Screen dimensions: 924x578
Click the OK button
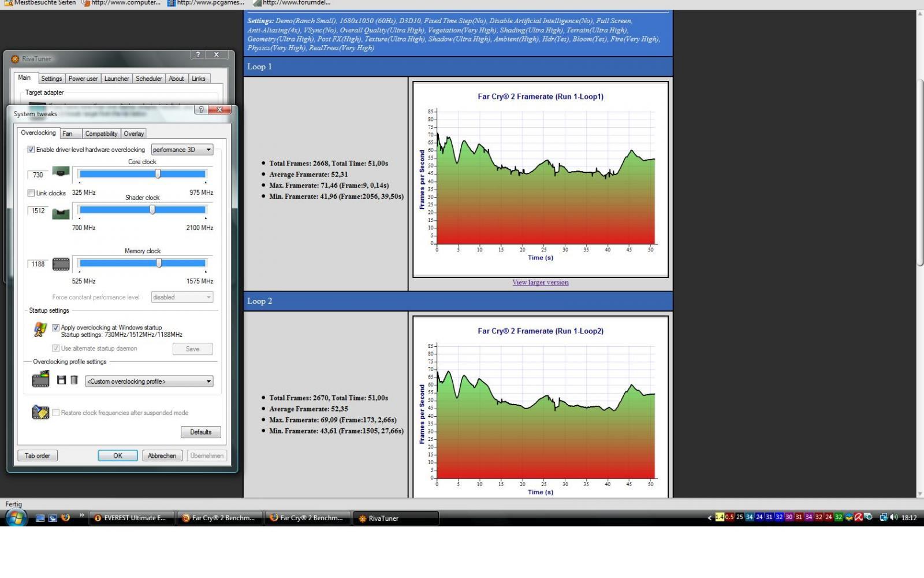click(118, 455)
